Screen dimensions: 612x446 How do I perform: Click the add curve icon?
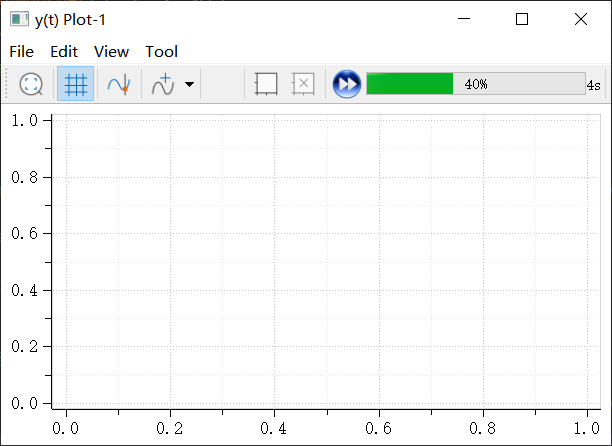click(163, 84)
